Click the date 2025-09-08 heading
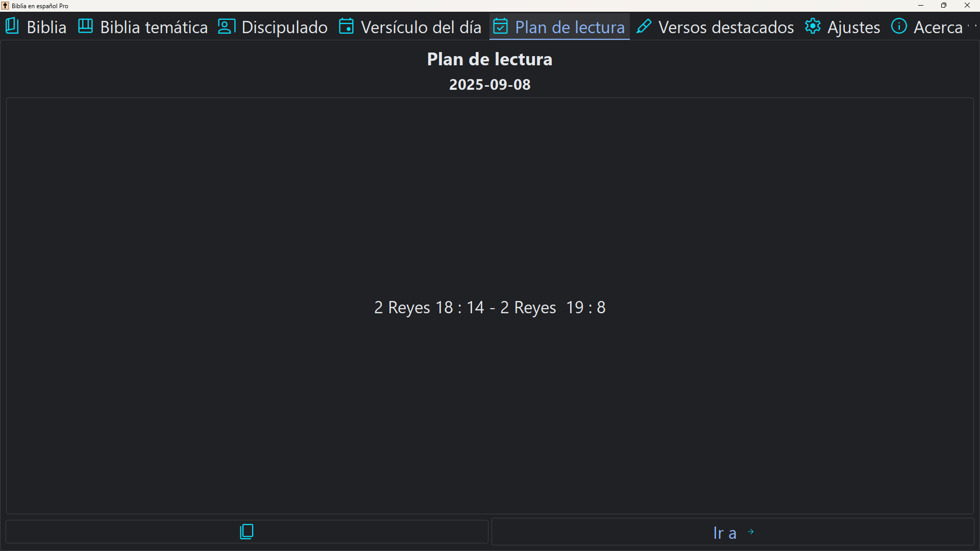This screenshot has height=551, width=980. click(x=489, y=85)
